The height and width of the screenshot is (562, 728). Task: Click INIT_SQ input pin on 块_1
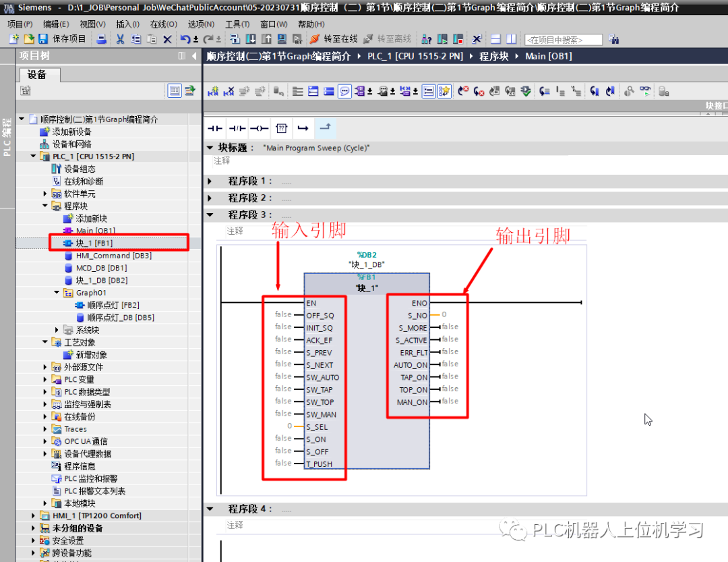[x=320, y=328]
